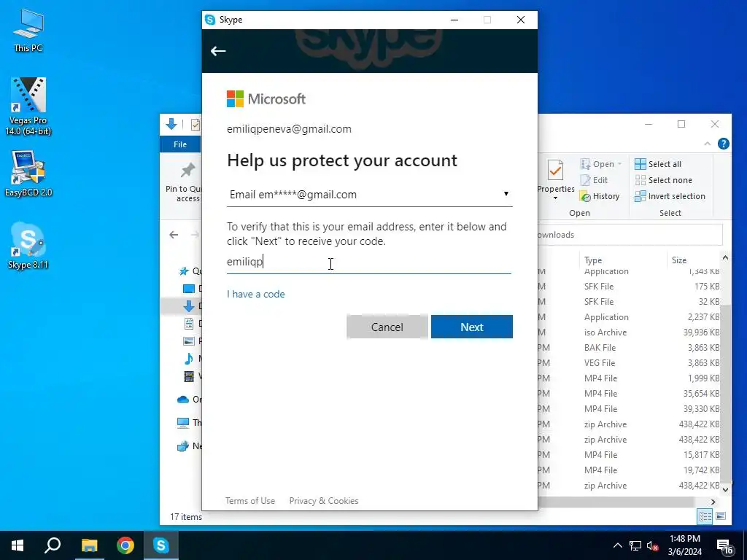Image resolution: width=747 pixels, height=560 pixels.
Task: Select Vegas Pro 14.0 desktop shortcut
Action: click(x=28, y=106)
